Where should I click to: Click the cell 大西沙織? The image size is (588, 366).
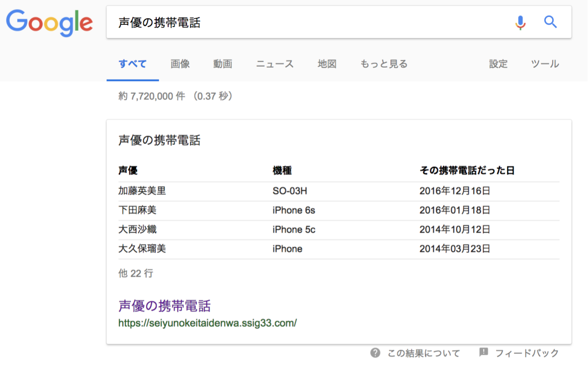coord(137,229)
